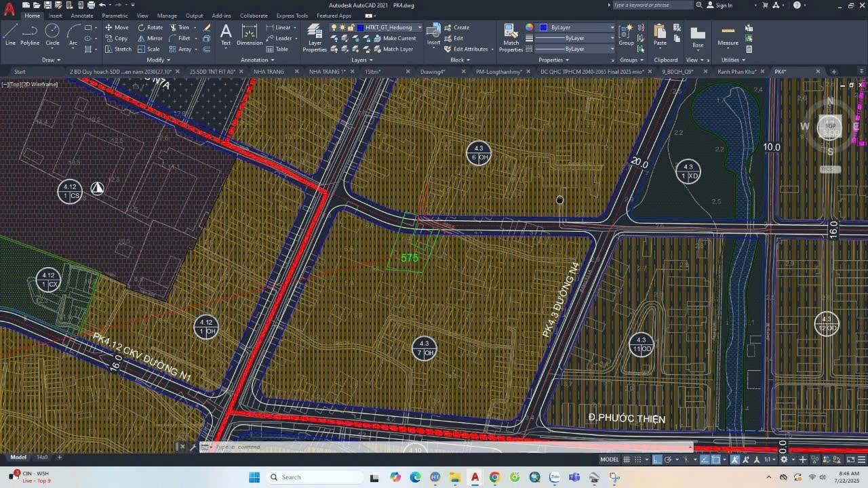This screenshot has height=488, width=868.
Task: Choose the Circle drawing tool
Action: pos(52,34)
